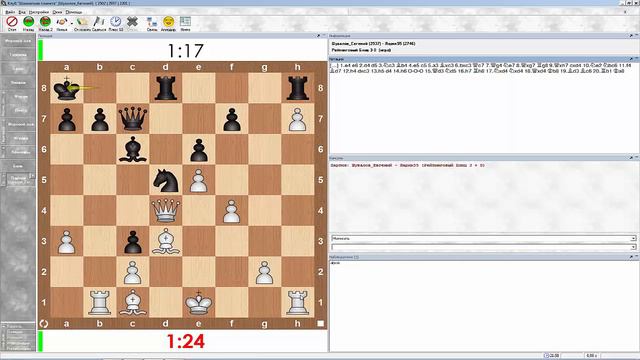Select the black rook on d8

165,88
